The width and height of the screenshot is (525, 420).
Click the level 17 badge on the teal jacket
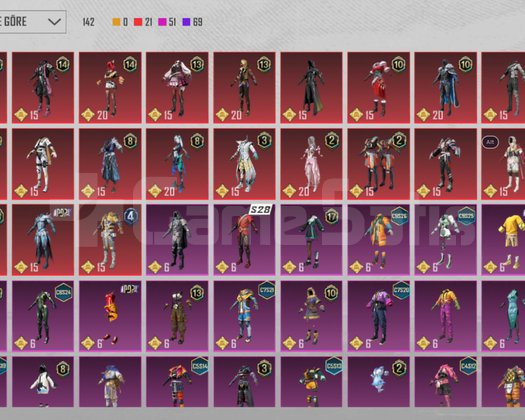point(331,217)
